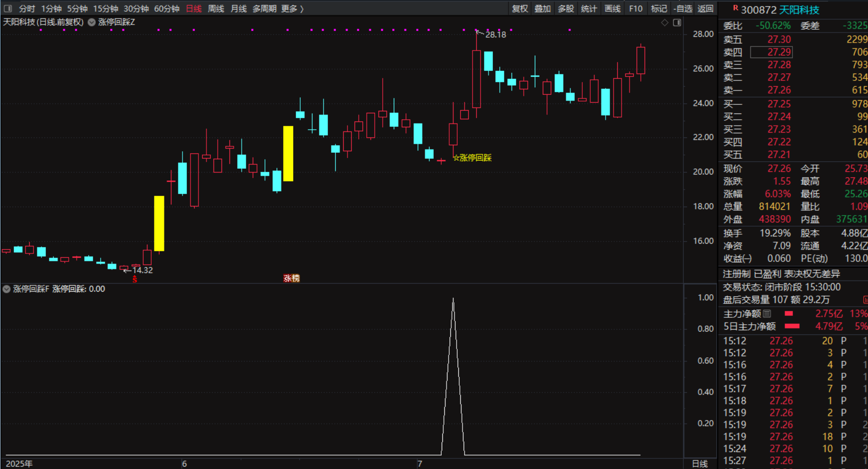Select the 卖四 price 27.29 field
Image resolution: width=868 pixels, height=469 pixels.
(771, 52)
